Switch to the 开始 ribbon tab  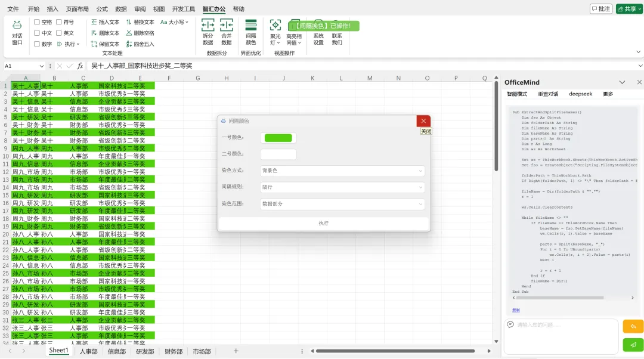pos(33,9)
